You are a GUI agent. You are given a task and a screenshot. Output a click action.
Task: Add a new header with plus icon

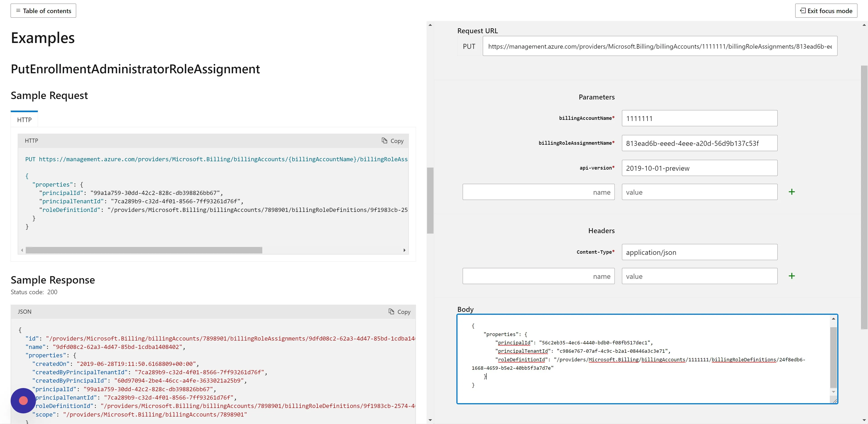(792, 276)
